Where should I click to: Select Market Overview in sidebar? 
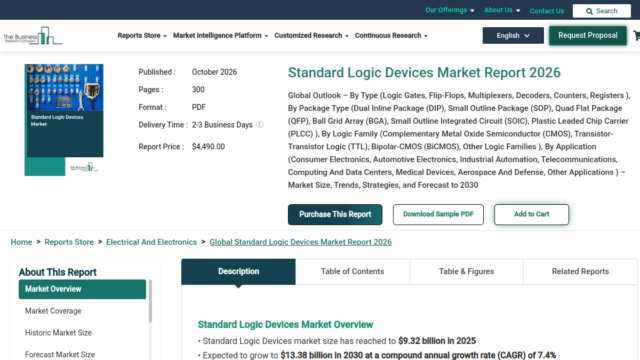(82, 289)
